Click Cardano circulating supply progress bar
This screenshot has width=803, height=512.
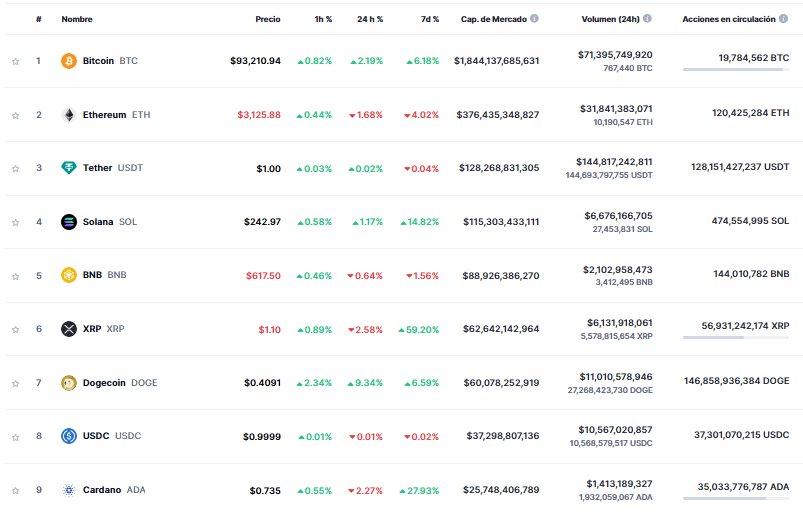pyautogui.click(x=735, y=498)
